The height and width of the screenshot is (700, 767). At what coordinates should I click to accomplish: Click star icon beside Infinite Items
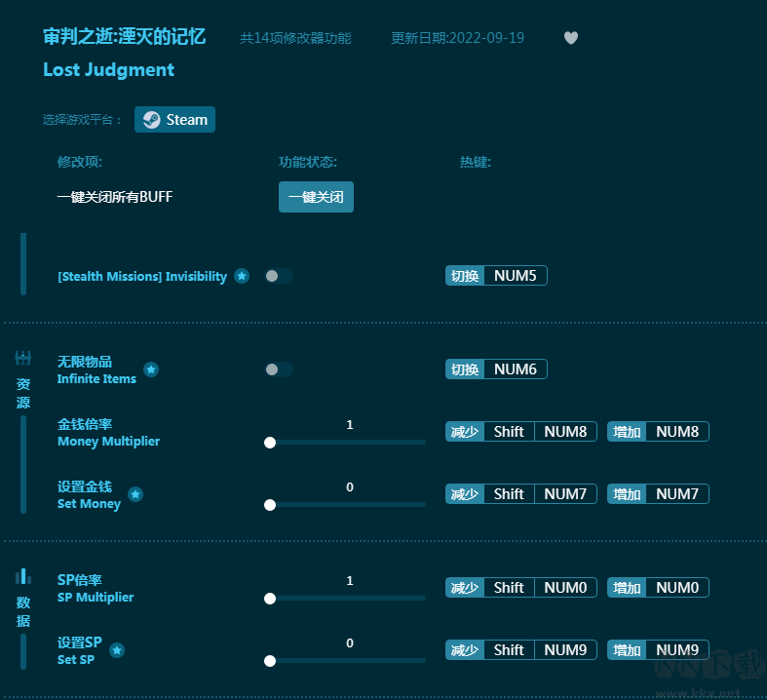coord(151,369)
